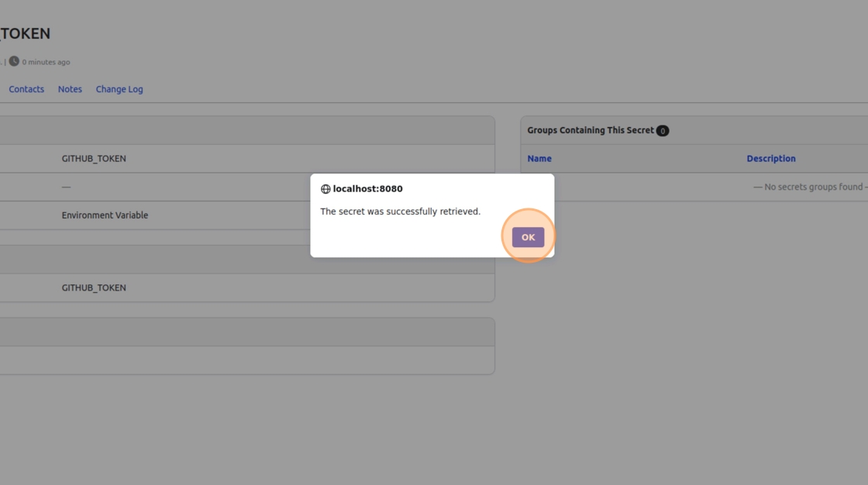Click the 'localhost:8080' dialog title
Image resolution: width=868 pixels, height=485 pixels.
[x=367, y=189]
